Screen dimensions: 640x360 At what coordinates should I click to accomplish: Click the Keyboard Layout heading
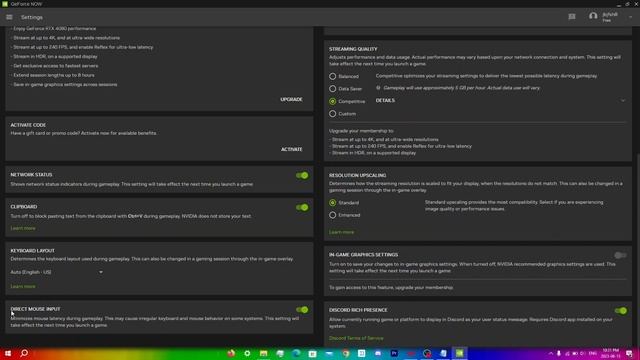[33, 251]
